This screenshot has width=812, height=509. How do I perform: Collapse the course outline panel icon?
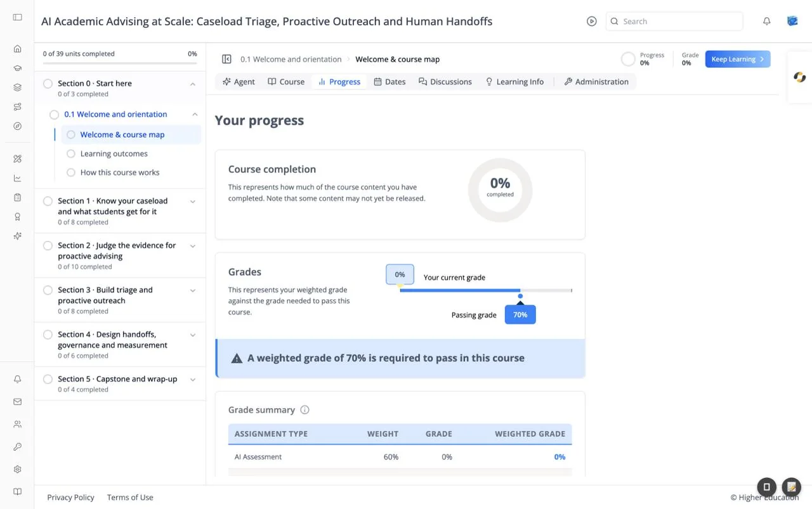tap(226, 59)
